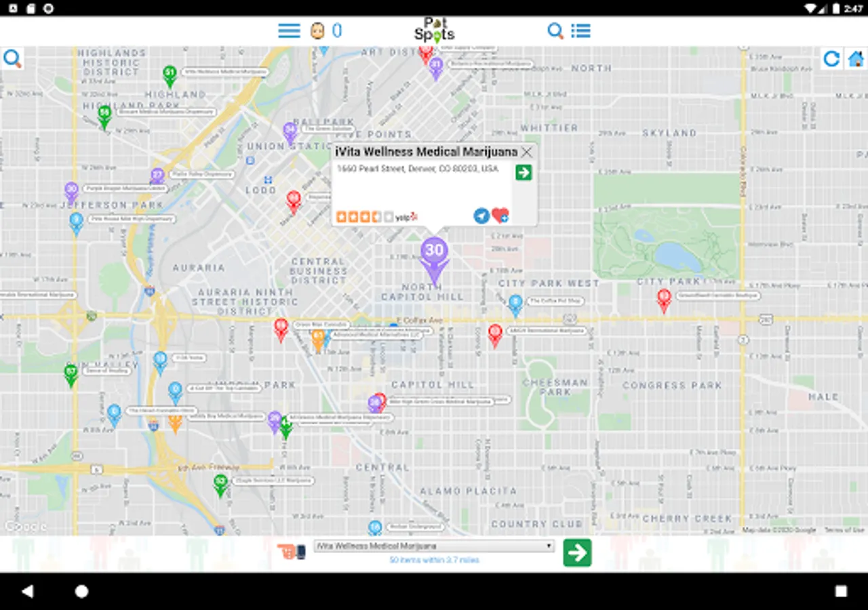Tap Android recent apps square

pos(841,591)
